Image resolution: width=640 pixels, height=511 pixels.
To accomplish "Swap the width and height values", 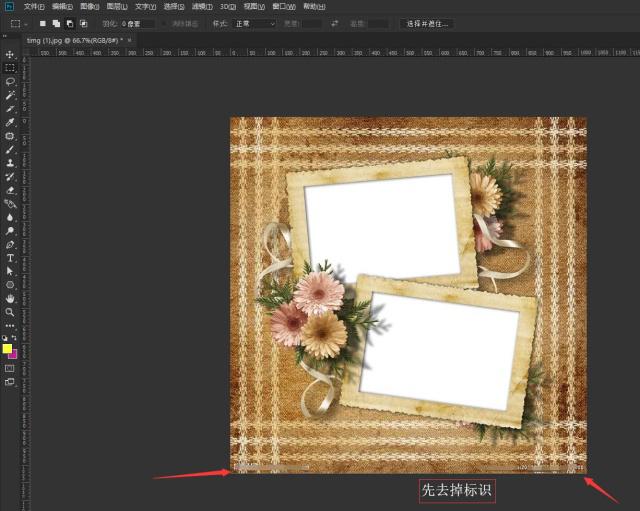I will click(334, 24).
